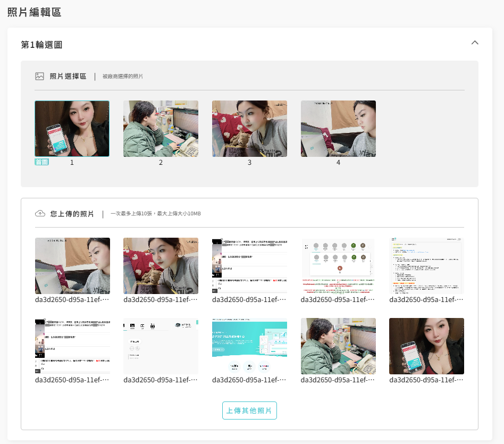Open uploaded screenshot with round avatar circles
The image size is (504, 444).
338,266
